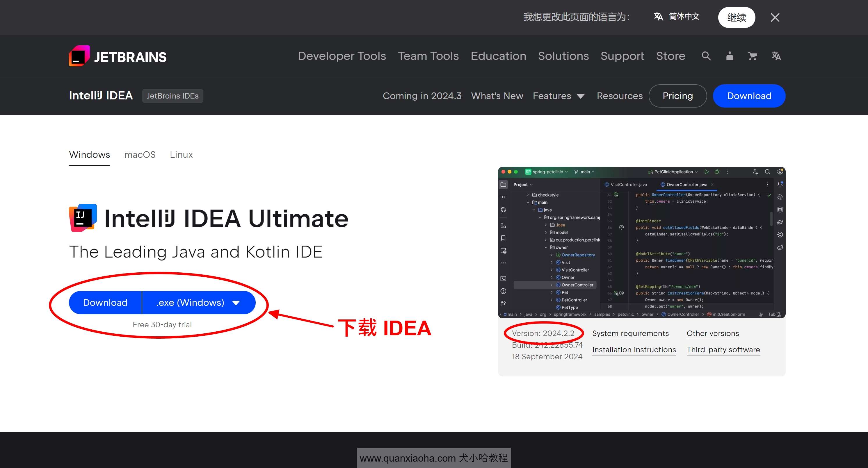
Task: Open the Developer Tools menu
Action: coord(342,56)
